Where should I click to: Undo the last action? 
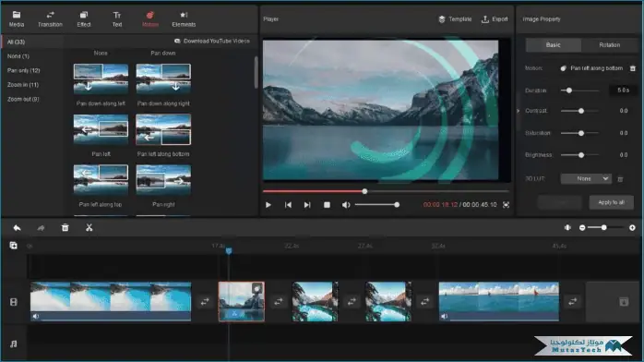(x=17, y=228)
